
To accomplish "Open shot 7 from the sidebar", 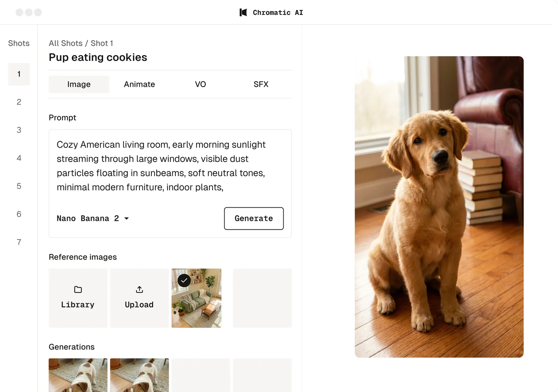I will [19, 242].
